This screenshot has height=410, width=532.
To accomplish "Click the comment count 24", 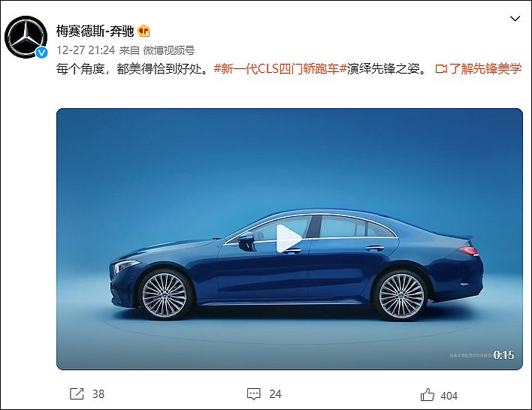I will point(275,394).
